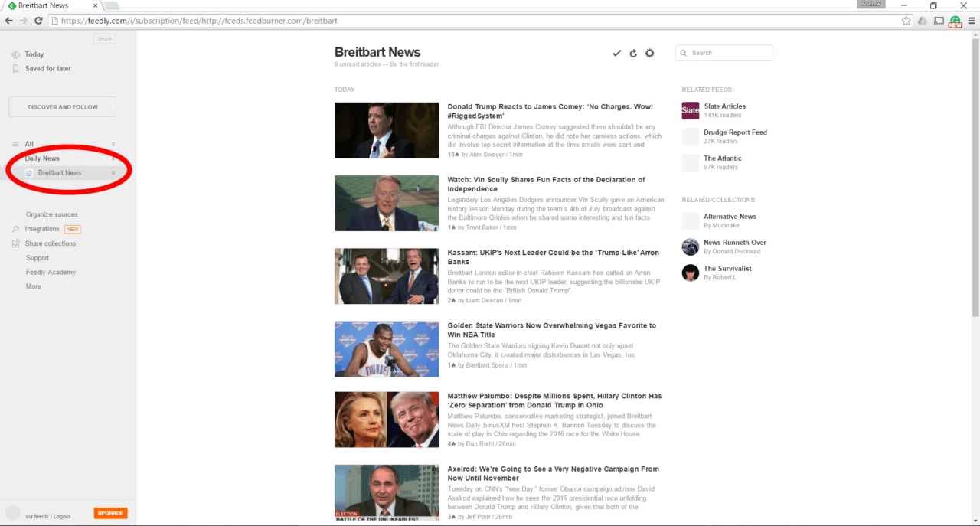Reload the page via browser button
The image size is (980, 526).
point(38,21)
